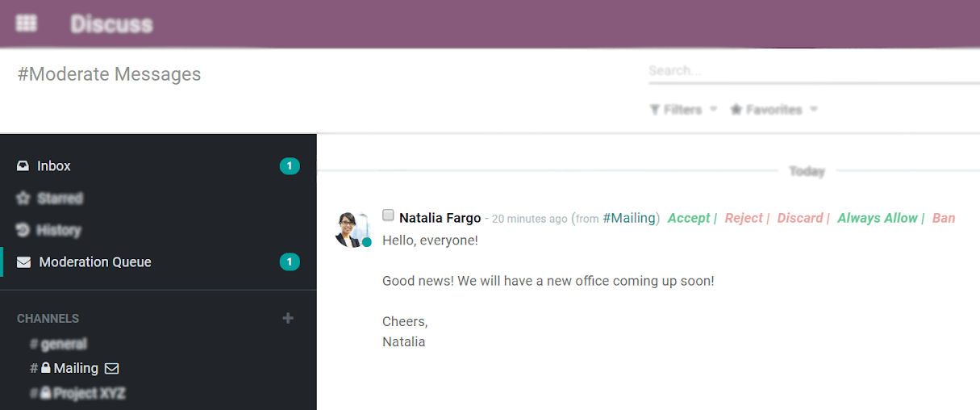Screen dimensions: 980x410
Task: Click the Search input field
Action: coord(811,71)
